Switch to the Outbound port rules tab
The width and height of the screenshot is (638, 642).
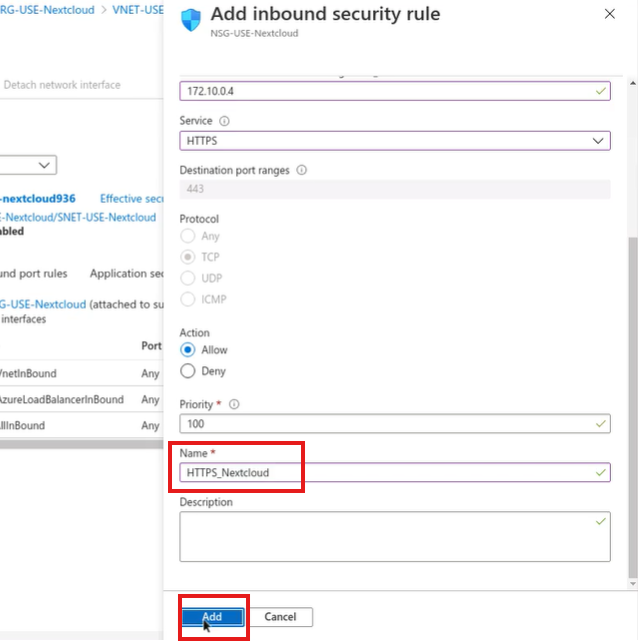click(34, 274)
